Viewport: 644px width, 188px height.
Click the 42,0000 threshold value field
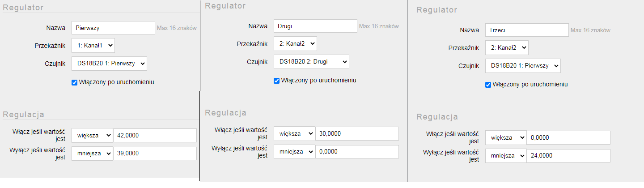point(155,135)
